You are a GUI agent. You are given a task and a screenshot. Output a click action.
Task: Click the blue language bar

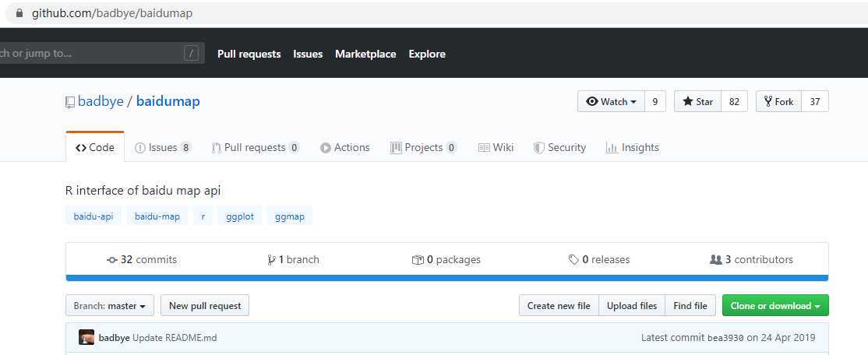tap(447, 278)
